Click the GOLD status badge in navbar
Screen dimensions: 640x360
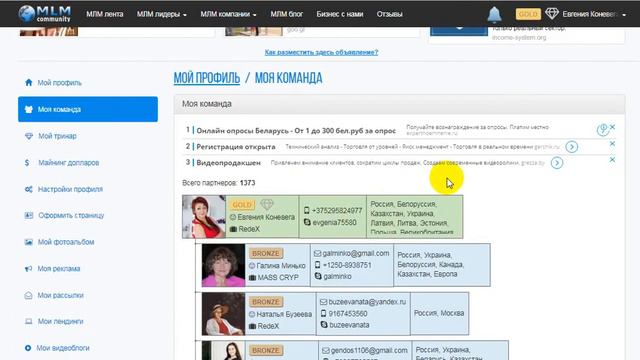(x=528, y=14)
